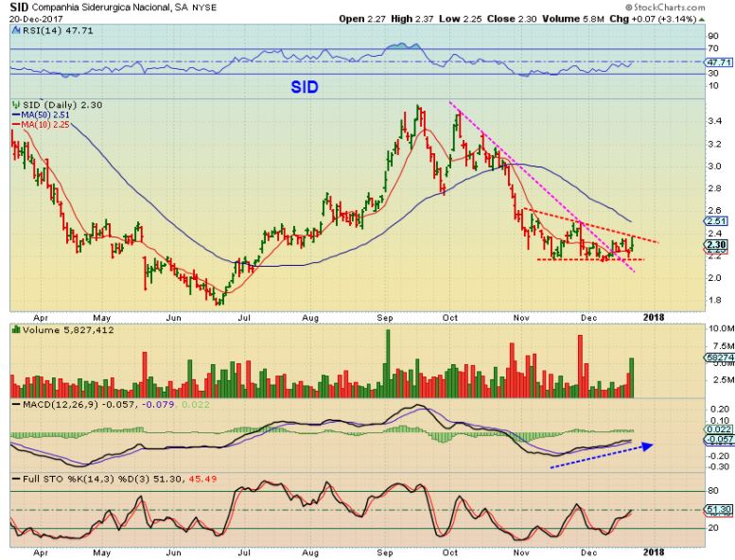This screenshot has height=560, width=735.
Task: Open the StockCharts.com copyright link
Action: [665, 7]
